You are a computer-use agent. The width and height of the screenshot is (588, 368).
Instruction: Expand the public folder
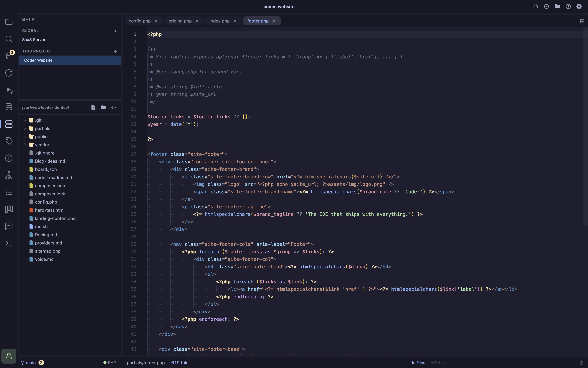coord(25,136)
